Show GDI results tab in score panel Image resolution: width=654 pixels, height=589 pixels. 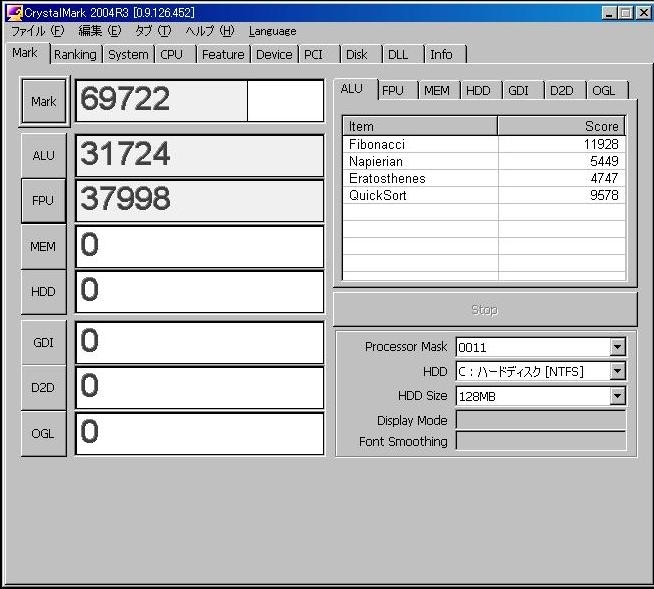point(523,91)
